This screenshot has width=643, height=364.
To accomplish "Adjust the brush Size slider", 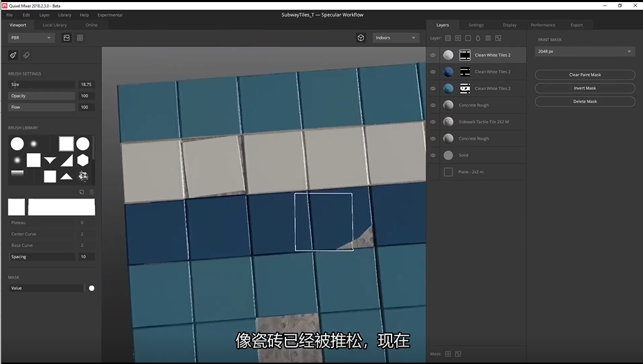I will [42, 84].
